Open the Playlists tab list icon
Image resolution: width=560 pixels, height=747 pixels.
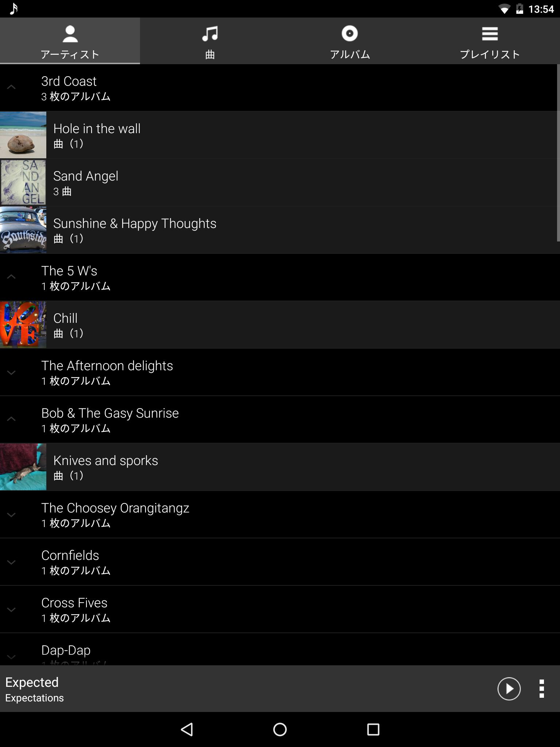(x=490, y=34)
